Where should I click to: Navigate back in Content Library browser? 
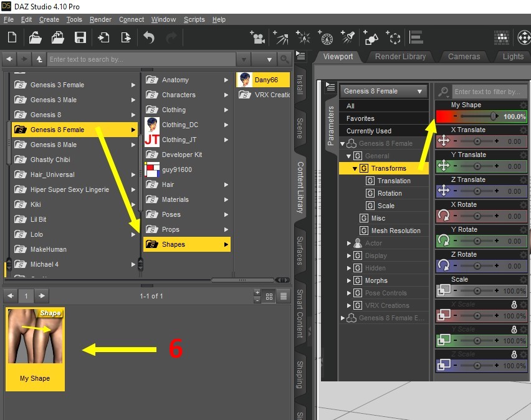(x=9, y=59)
